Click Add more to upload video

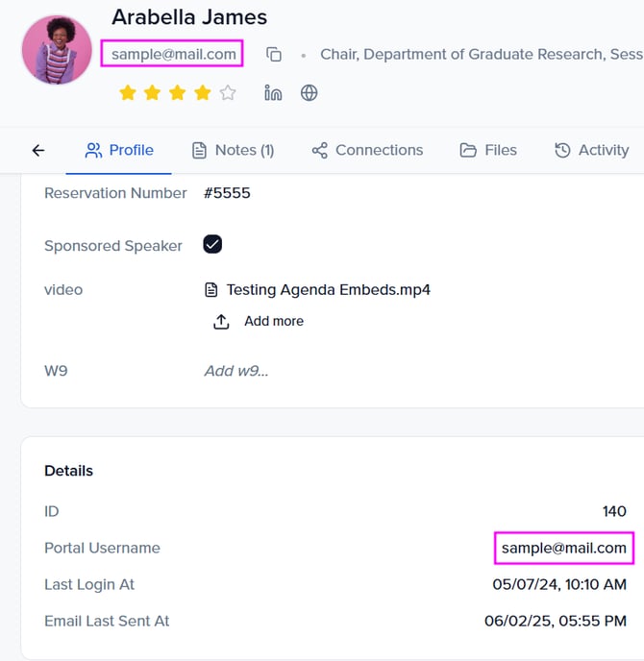[x=273, y=321]
